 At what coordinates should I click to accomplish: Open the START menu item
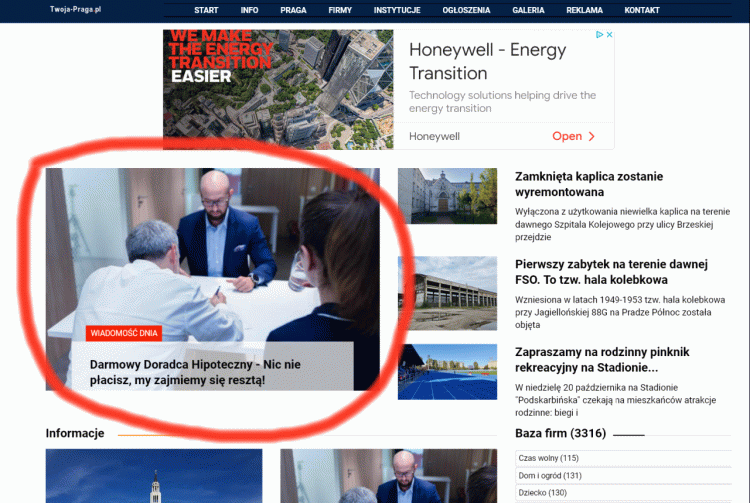coord(207,10)
